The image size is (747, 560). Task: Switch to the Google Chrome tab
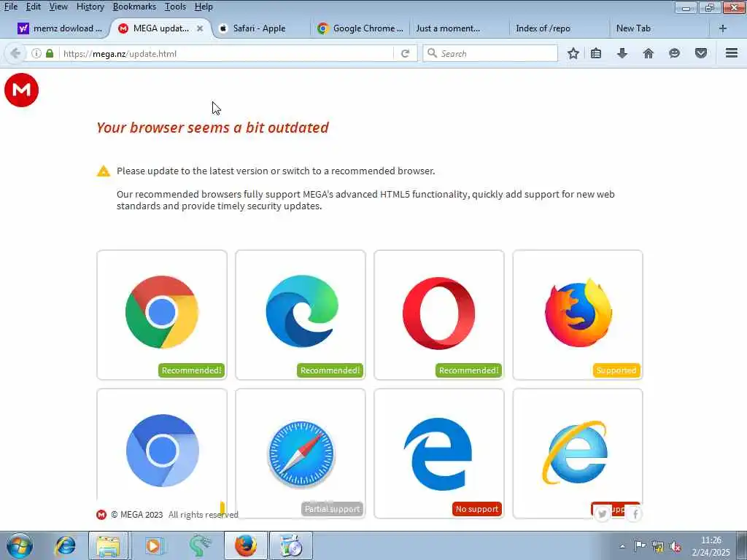point(360,28)
